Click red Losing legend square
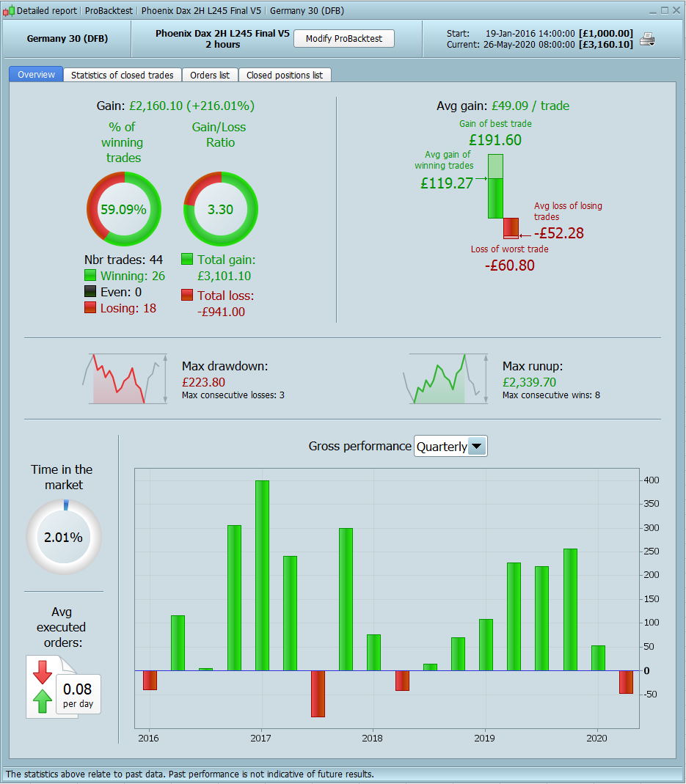 click(90, 307)
